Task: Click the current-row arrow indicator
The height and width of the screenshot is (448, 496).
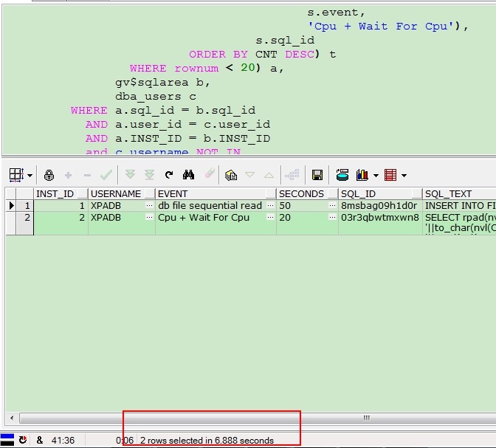Action: 11,206
